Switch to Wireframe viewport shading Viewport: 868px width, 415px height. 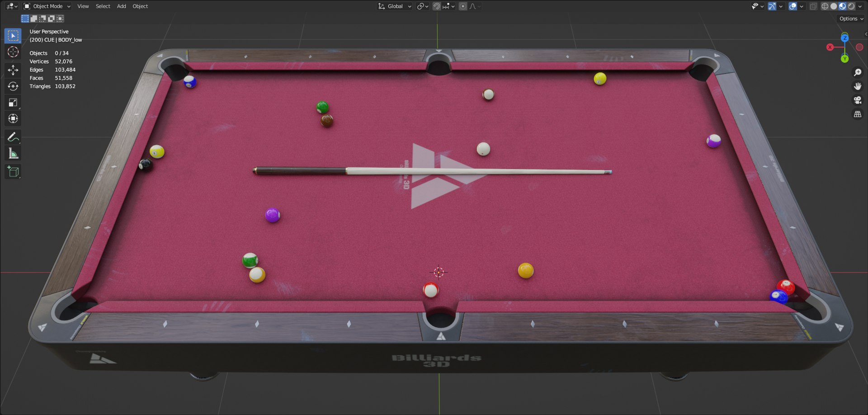[825, 6]
